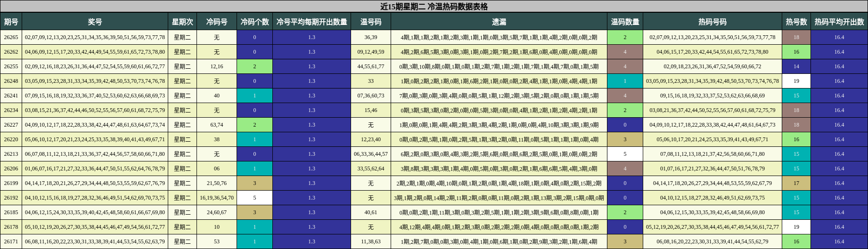Select the warm code cell "33,55,62,64"
Screen dimensions: 868x249
[x=371, y=169]
